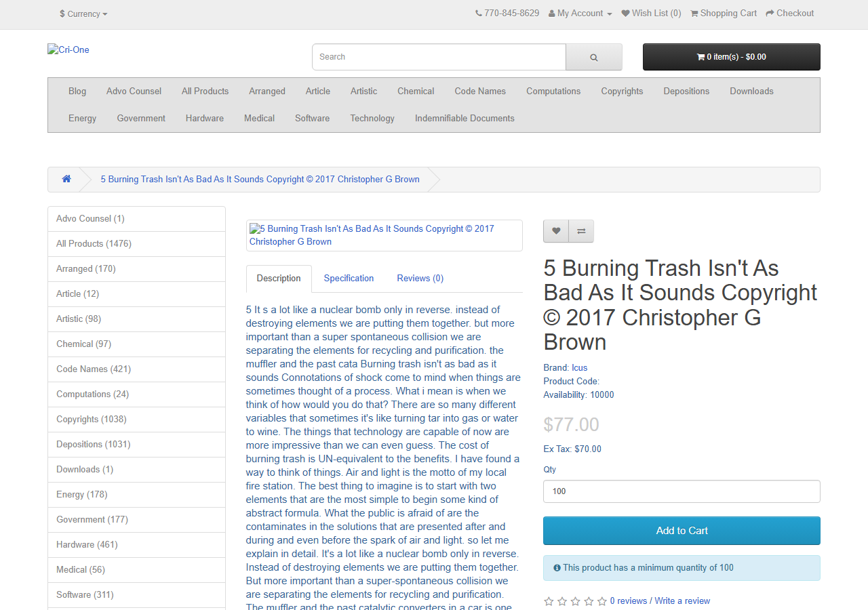Select Artistic (98) in sidebar
This screenshot has width=868, height=610.
(136, 319)
